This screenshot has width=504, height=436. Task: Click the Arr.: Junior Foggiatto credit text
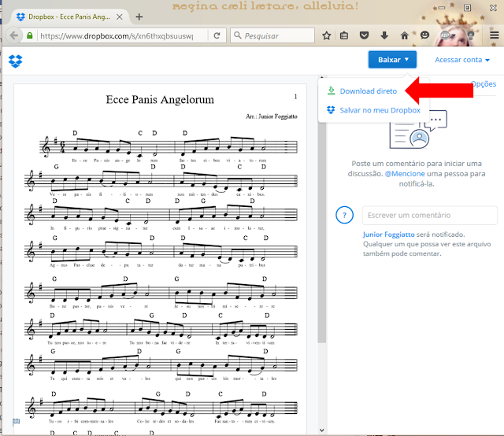271,116
